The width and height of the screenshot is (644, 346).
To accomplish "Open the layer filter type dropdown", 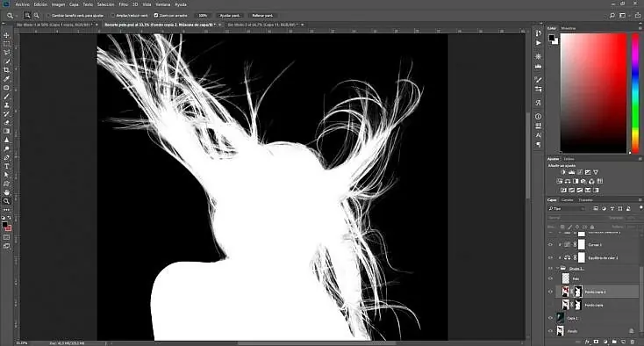I will pos(567,209).
